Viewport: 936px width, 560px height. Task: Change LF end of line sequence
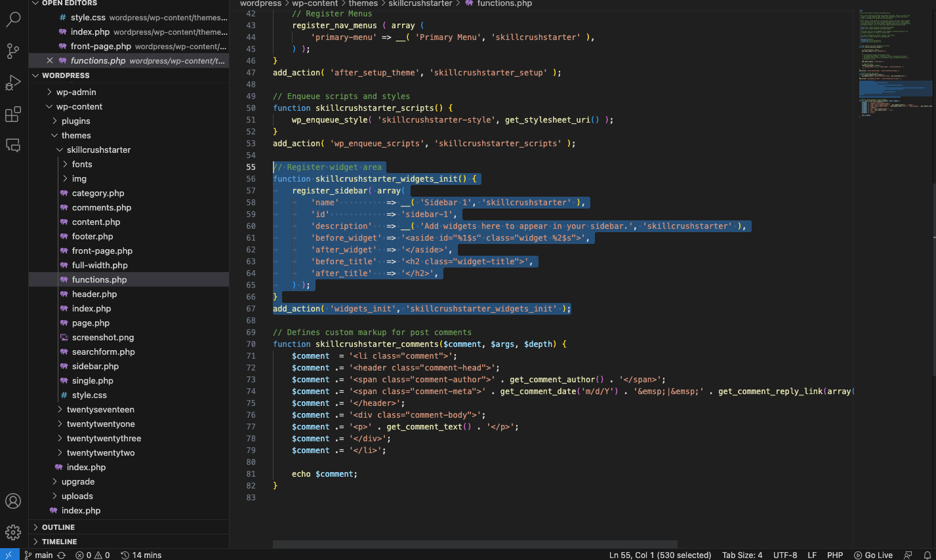point(812,555)
